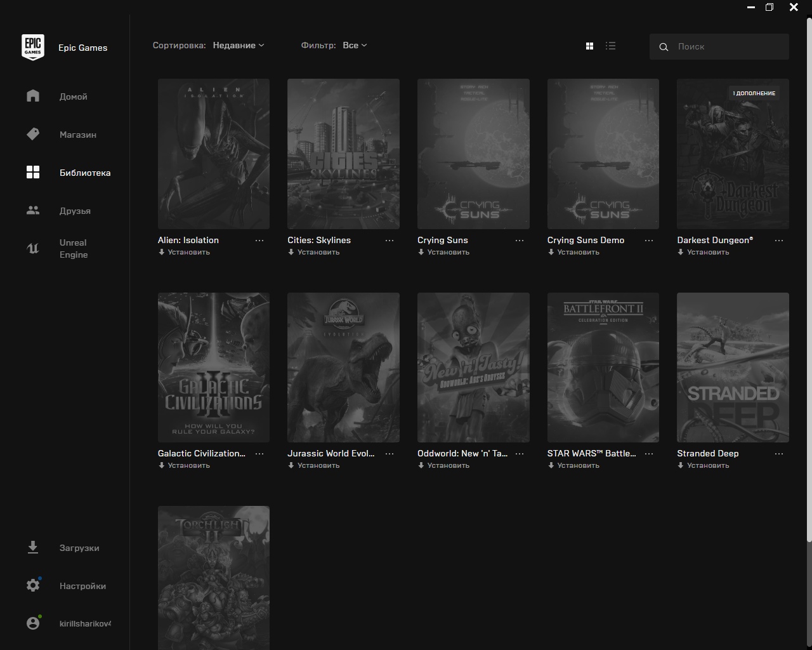Switch to grid view
Screen dimensions: 812x650
coord(589,46)
